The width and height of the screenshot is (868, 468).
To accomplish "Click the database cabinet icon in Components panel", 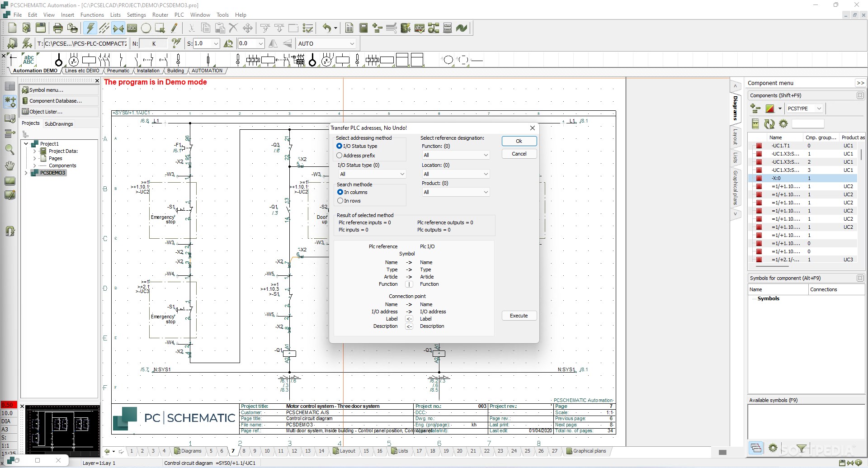I will [755, 124].
